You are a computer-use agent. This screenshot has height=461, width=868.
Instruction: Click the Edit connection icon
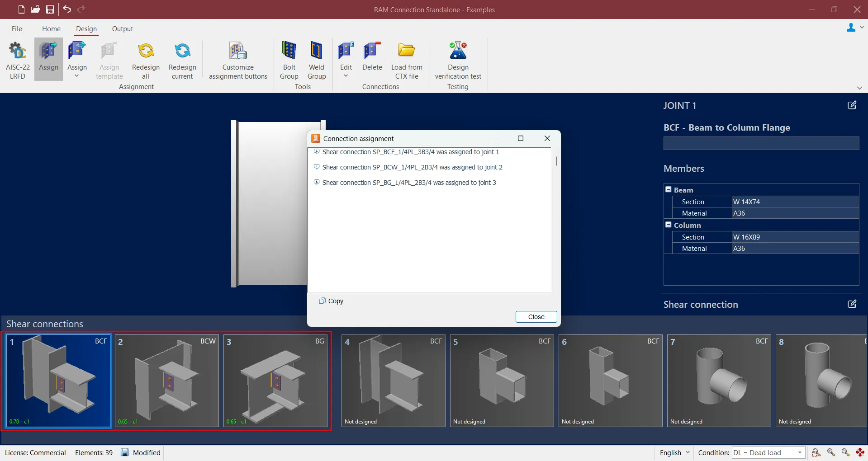point(346,51)
